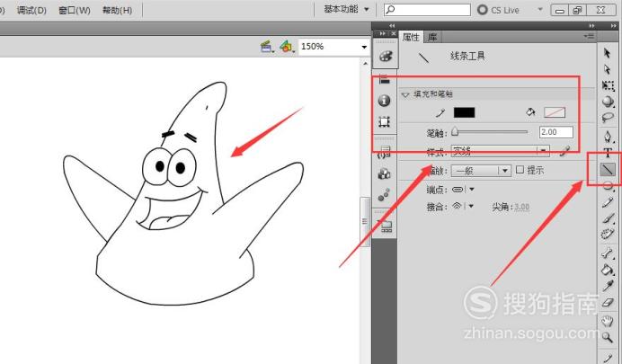Open the Motion Presets panel icon

384,194
